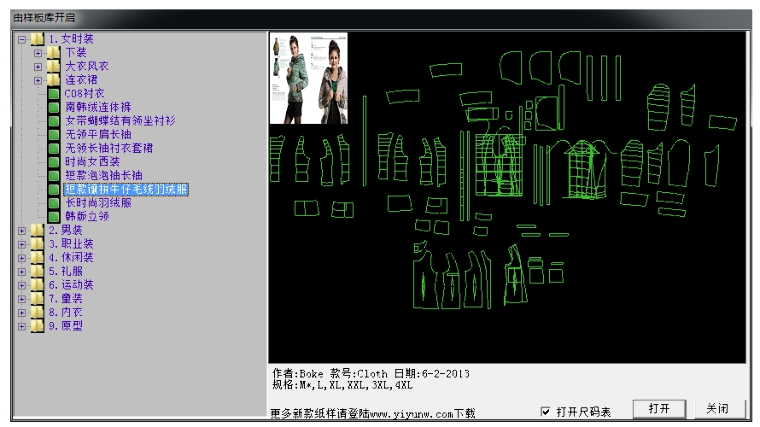Viewport: 760px width, 427px height.
Task: Expand the 2.男装 tree node
Action: coord(22,230)
